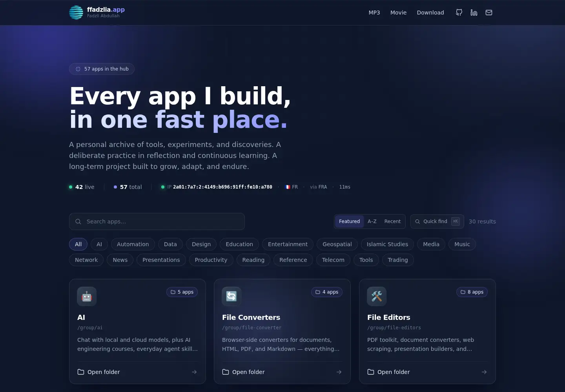
Task: Click the arrow on File Editors card
Action: (x=484, y=372)
